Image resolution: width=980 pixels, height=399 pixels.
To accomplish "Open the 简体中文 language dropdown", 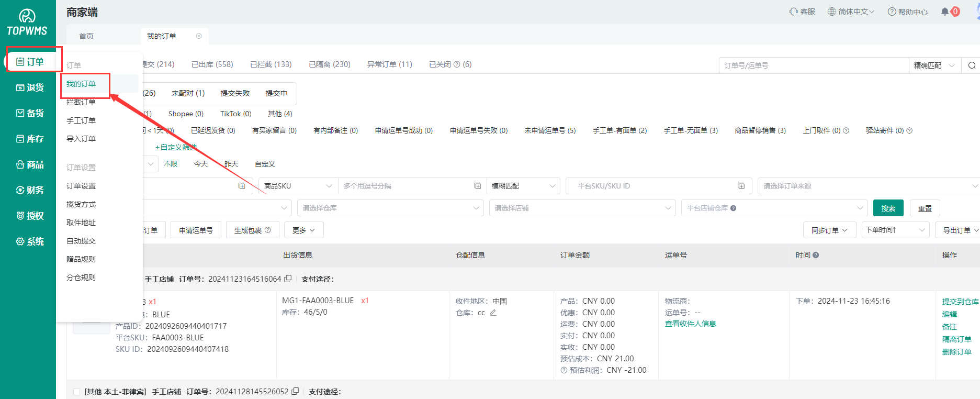I will [x=851, y=12].
